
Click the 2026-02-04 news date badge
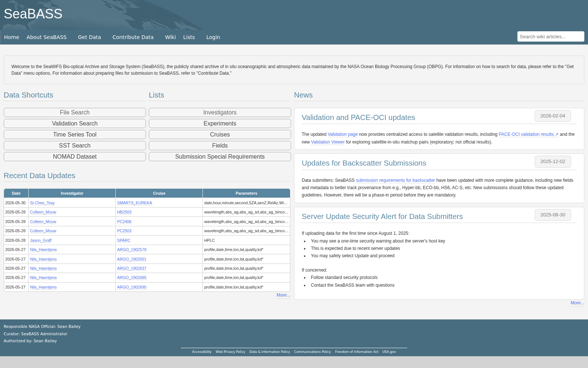(x=553, y=116)
